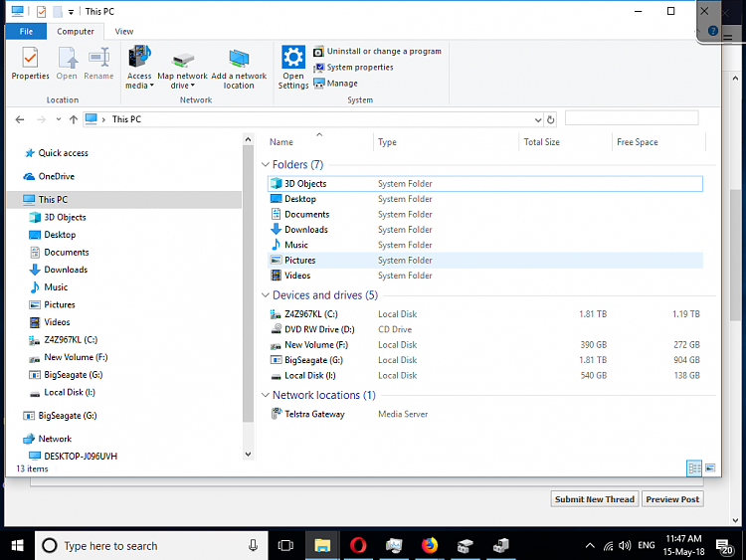The height and width of the screenshot is (560, 746).
Task: Click the Properties icon in ribbon
Action: pyautogui.click(x=30, y=62)
